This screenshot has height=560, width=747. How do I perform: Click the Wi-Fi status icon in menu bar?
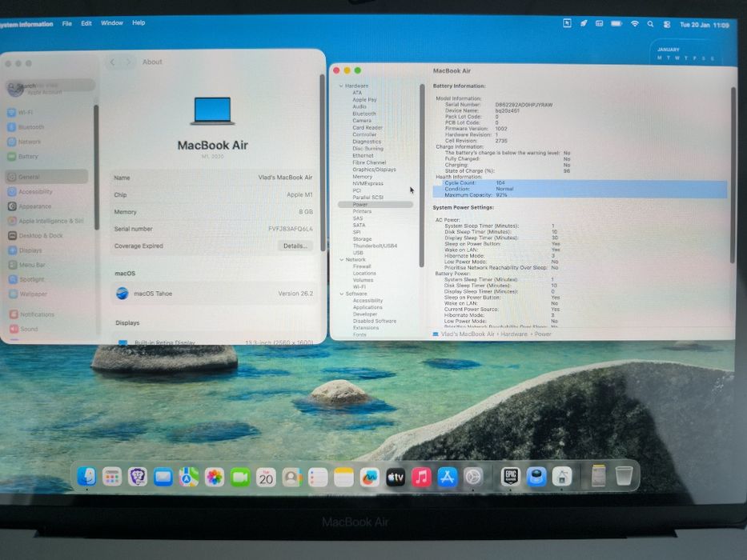pos(635,24)
